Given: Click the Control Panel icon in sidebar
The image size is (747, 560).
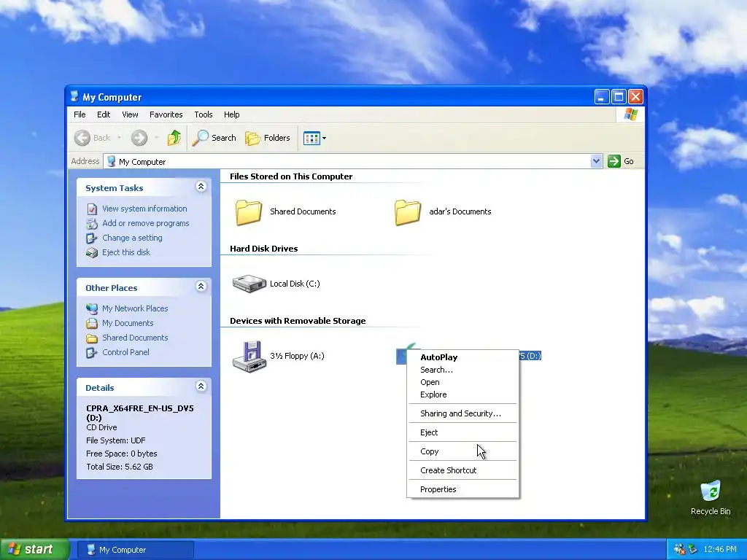Looking at the screenshot, I should (x=92, y=353).
